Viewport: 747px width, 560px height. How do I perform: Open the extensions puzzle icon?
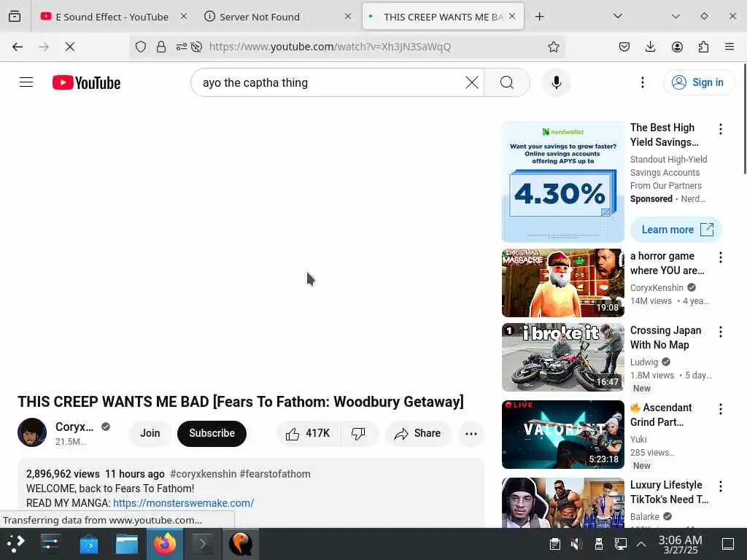[x=703, y=47]
